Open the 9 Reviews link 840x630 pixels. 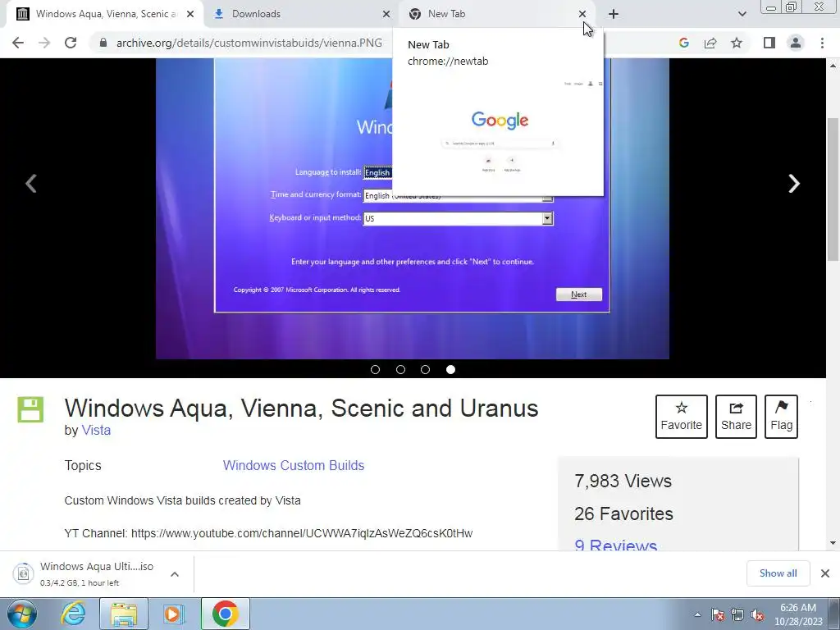click(615, 545)
